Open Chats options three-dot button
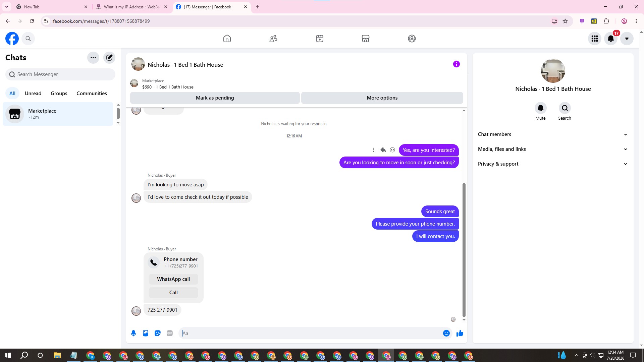Viewport: 644px width, 362px height. pyautogui.click(x=93, y=58)
